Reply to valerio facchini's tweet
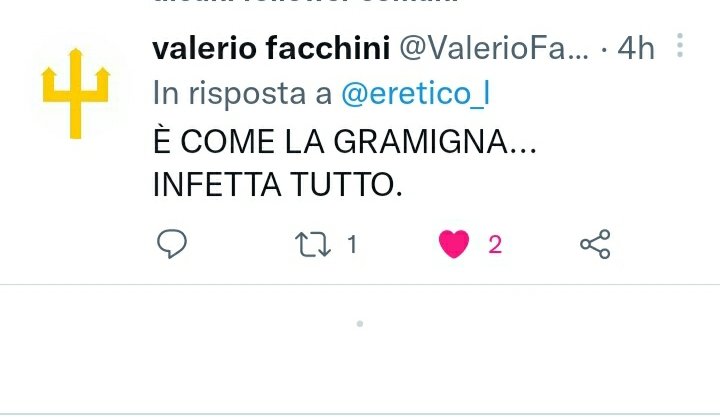 tap(172, 244)
